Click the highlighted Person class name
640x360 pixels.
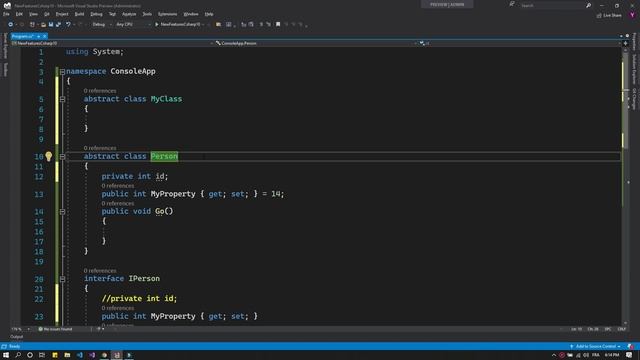(x=164, y=156)
